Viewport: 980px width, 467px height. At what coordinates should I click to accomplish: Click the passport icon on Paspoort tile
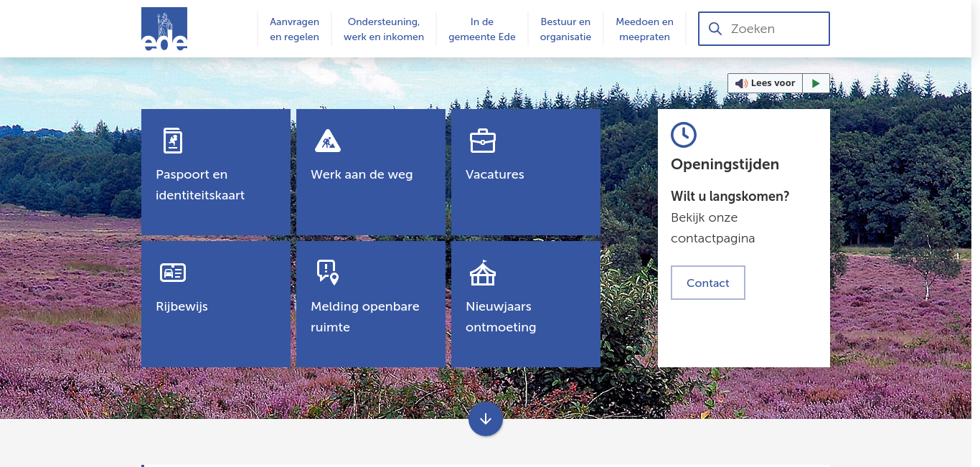coord(172,141)
